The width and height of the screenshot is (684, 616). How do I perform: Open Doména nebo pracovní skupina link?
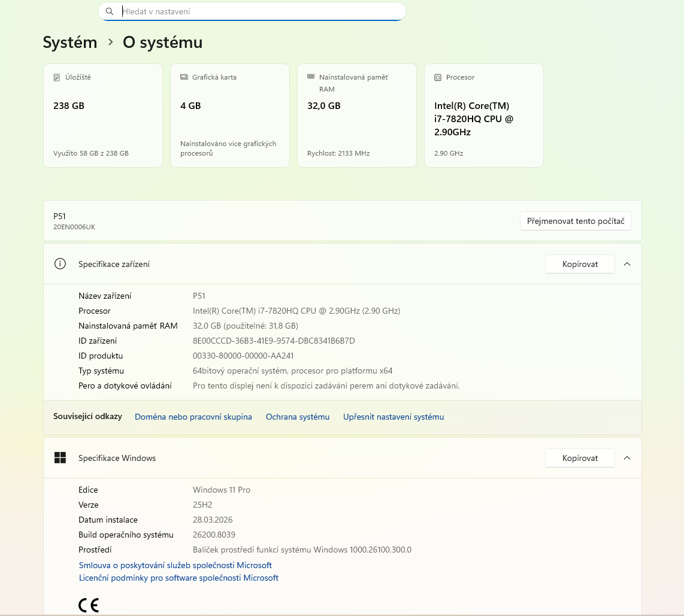click(x=193, y=417)
